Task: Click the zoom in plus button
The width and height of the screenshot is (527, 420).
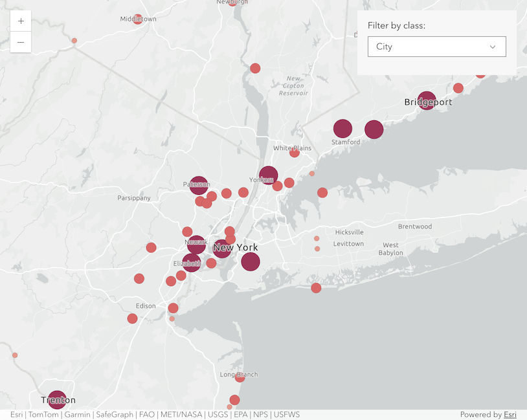Action: pyautogui.click(x=20, y=20)
